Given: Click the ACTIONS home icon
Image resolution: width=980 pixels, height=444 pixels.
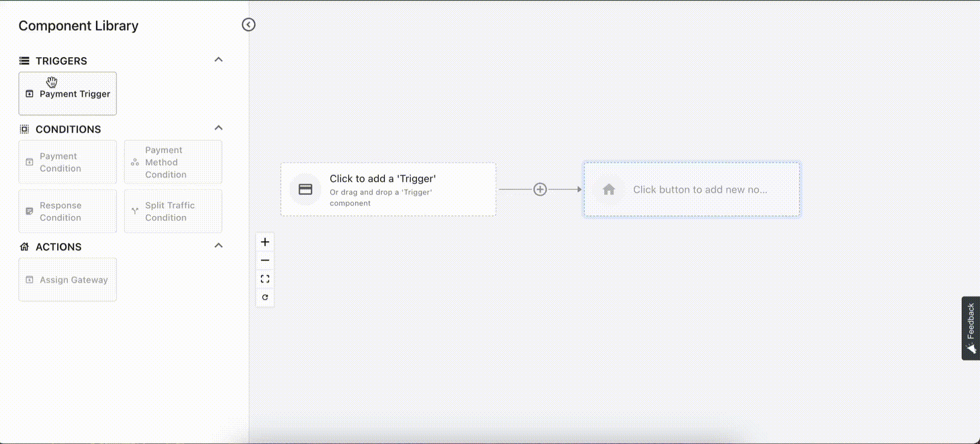Looking at the screenshot, I should pyautogui.click(x=24, y=246).
